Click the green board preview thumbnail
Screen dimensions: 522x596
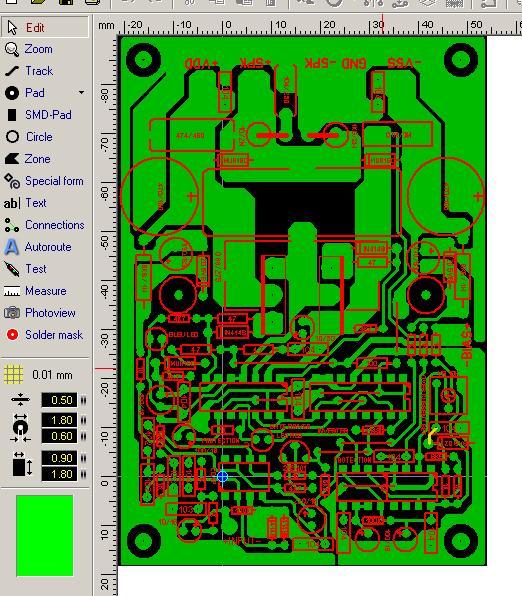pos(44,536)
